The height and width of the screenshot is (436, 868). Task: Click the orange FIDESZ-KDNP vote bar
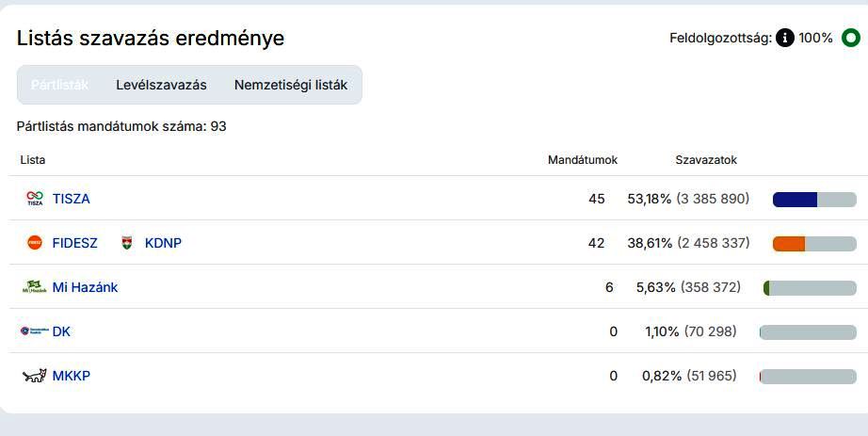pos(789,244)
